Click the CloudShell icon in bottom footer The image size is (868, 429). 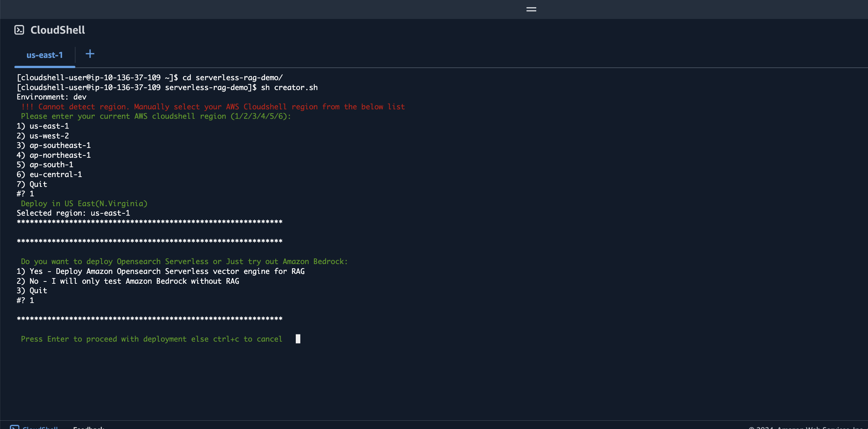pos(14,427)
